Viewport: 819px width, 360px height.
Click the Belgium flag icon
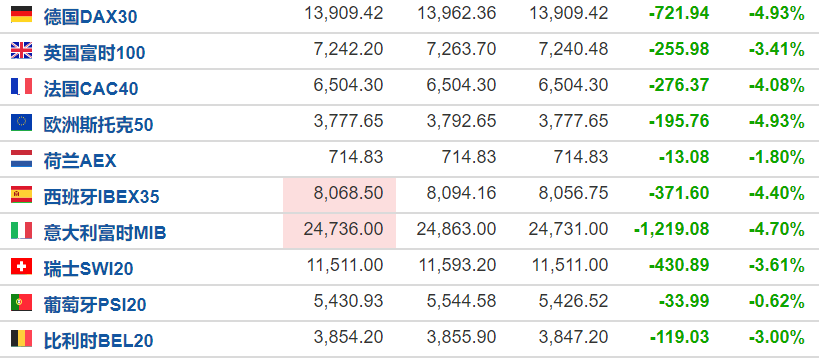click(21, 339)
